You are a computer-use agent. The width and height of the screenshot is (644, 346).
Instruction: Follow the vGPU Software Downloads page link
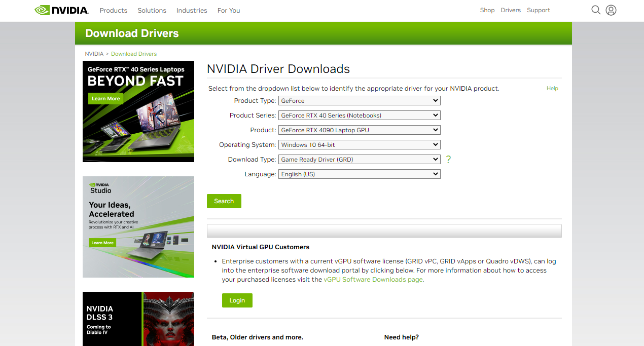373,279
